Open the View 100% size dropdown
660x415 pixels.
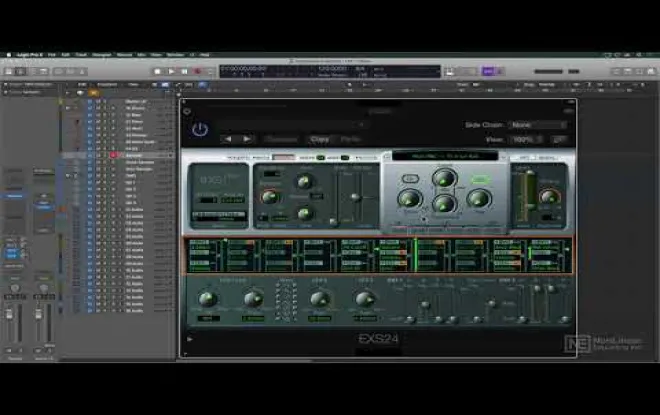point(526,139)
